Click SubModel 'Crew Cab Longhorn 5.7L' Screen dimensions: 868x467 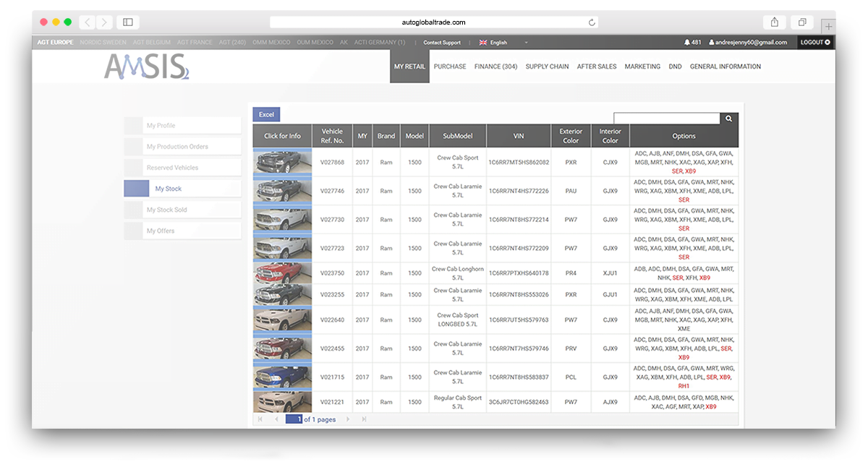[x=457, y=273]
